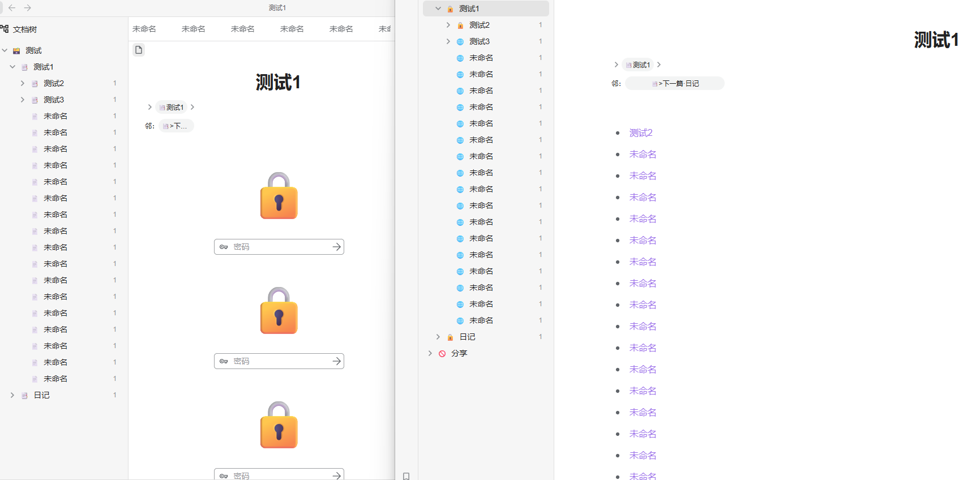Viewport: 980px width, 480px height.
Task: Collapse the 测试 notebook in 文档树
Action: [x=5, y=50]
